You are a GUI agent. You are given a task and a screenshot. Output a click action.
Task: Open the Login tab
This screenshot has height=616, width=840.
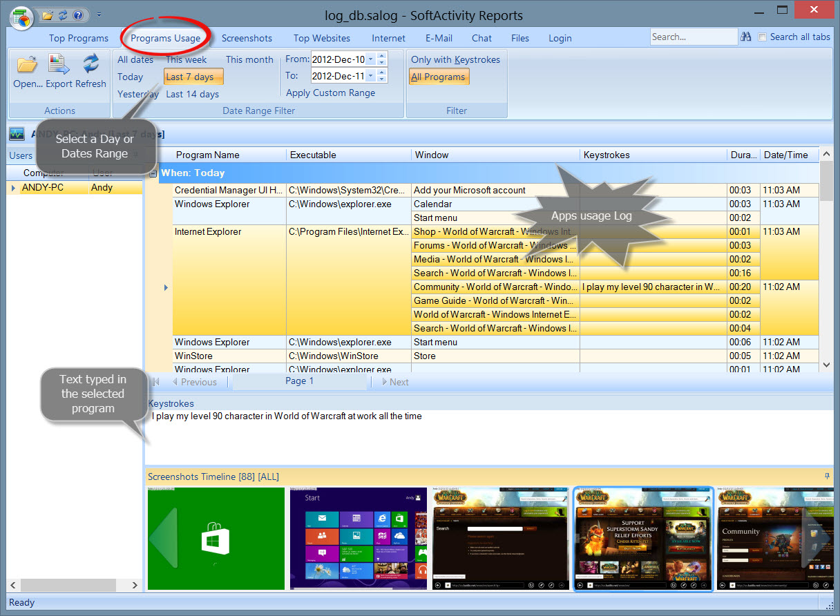(560, 38)
